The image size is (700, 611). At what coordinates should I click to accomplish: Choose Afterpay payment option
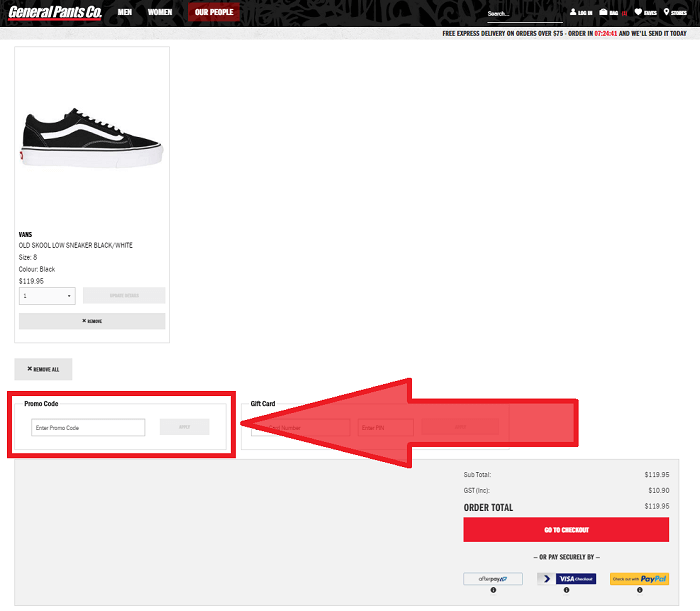493,578
